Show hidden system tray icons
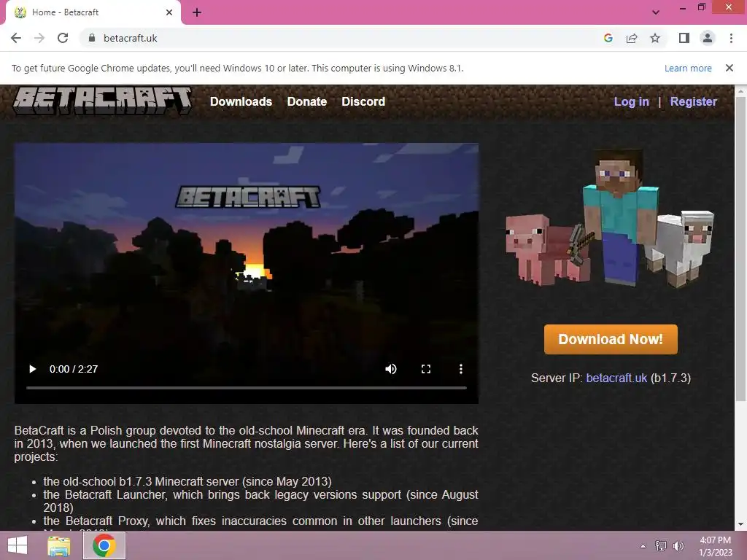 [x=643, y=546]
